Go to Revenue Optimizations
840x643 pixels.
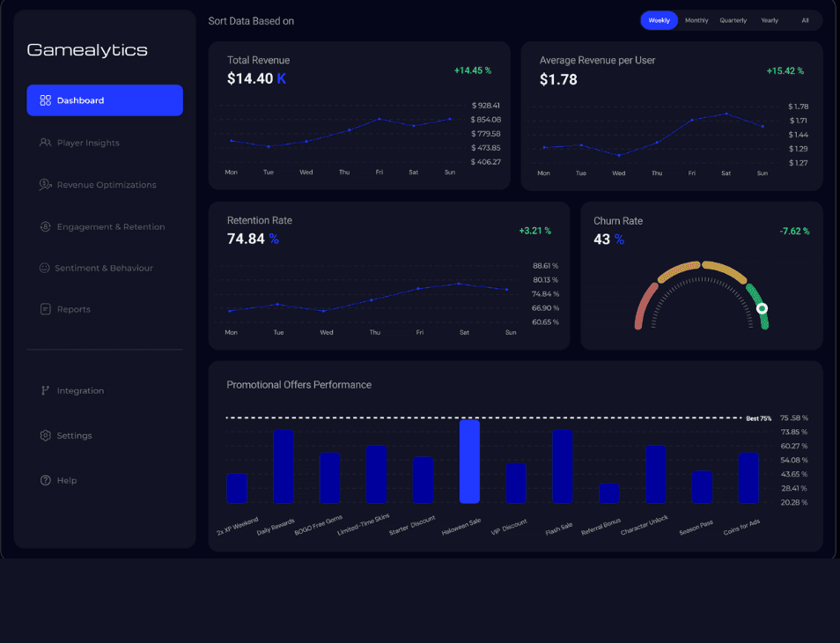pos(107,185)
